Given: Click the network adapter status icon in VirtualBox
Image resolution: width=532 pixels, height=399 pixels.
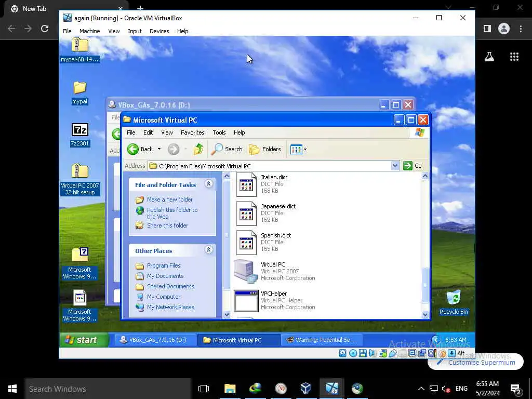Looking at the screenshot, I should tap(383, 353).
